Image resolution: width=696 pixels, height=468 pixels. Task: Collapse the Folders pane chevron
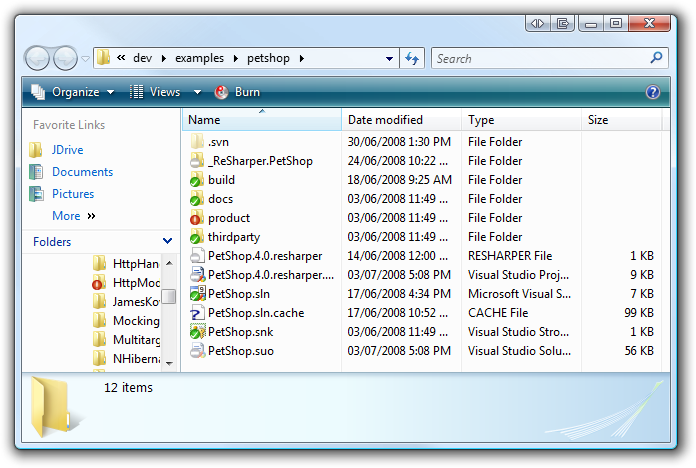[x=167, y=241]
